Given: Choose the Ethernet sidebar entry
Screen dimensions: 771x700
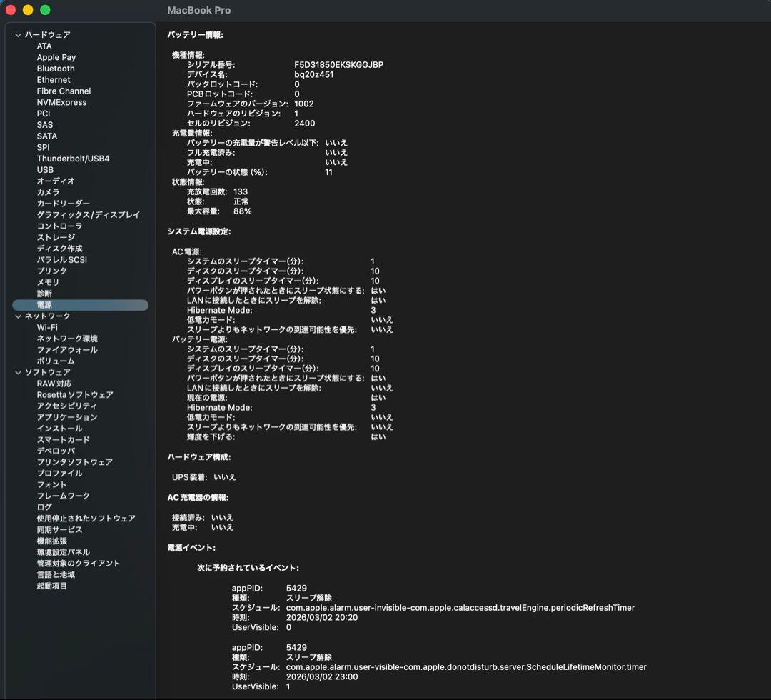Looking at the screenshot, I should (54, 80).
